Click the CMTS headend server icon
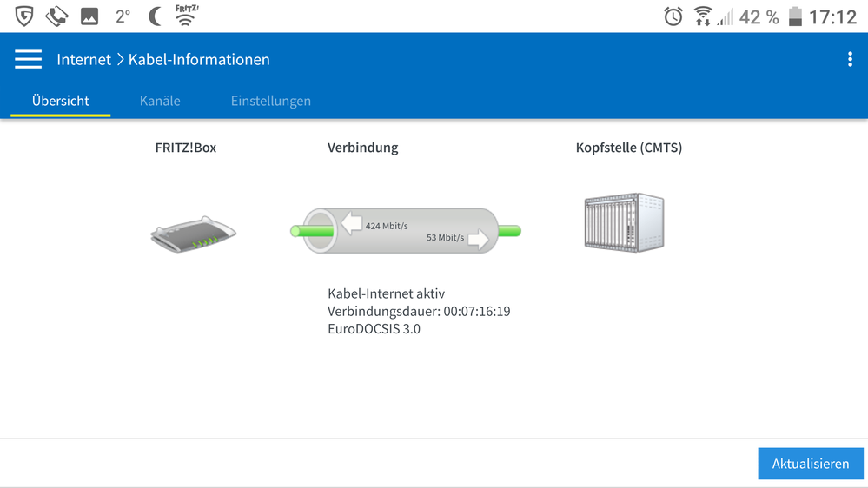This screenshot has width=868, height=488. [x=624, y=222]
